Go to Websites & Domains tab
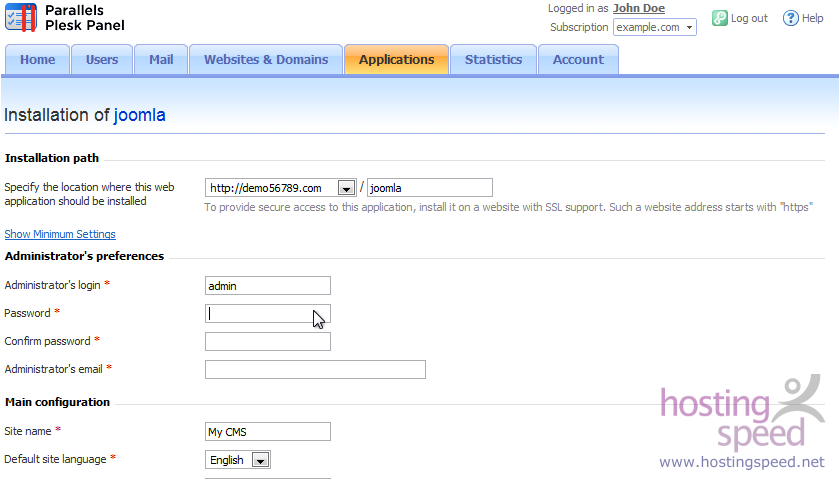Viewport: 840px width, 480px height. [266, 59]
